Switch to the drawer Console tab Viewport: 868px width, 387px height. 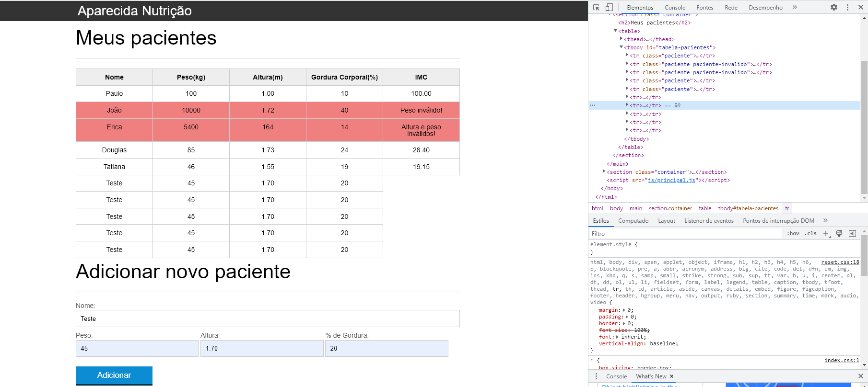tap(617, 376)
